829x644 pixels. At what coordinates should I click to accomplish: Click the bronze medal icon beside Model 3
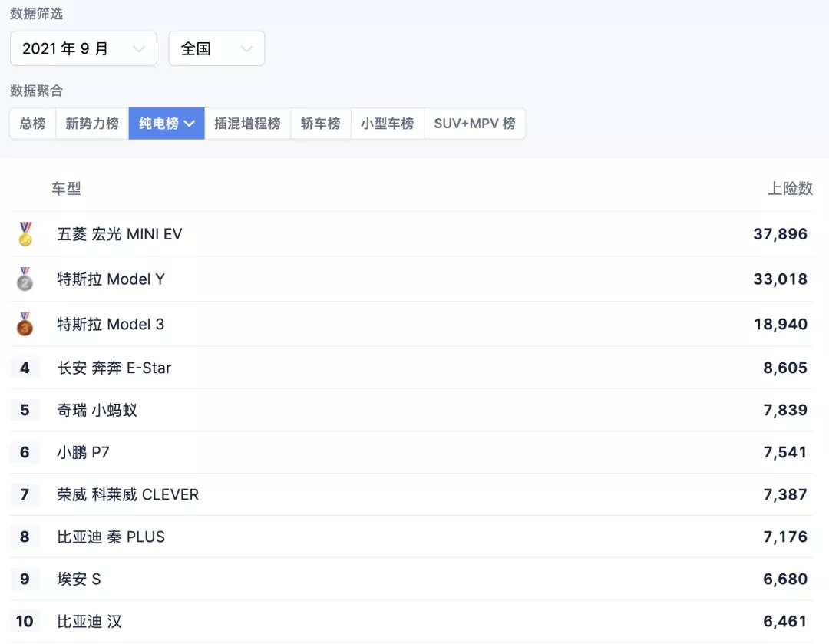25,324
